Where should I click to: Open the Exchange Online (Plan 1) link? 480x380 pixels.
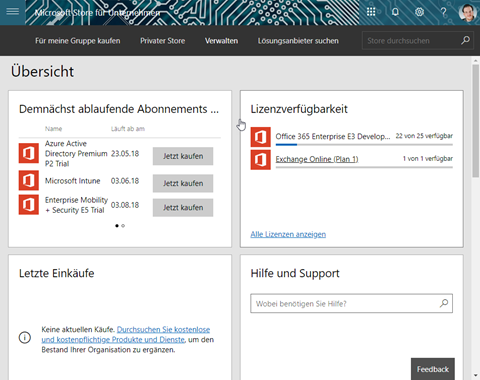pyautogui.click(x=317, y=159)
